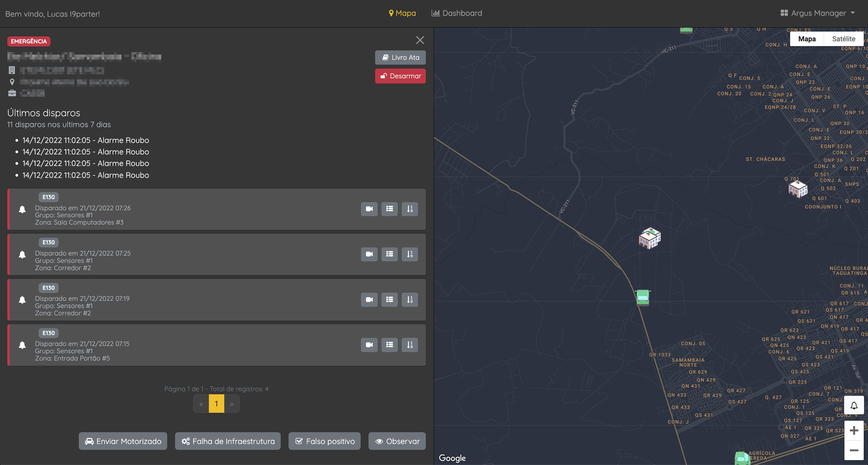Open list details for 07:25 Corredor alarm
868x465 pixels.
(389, 254)
